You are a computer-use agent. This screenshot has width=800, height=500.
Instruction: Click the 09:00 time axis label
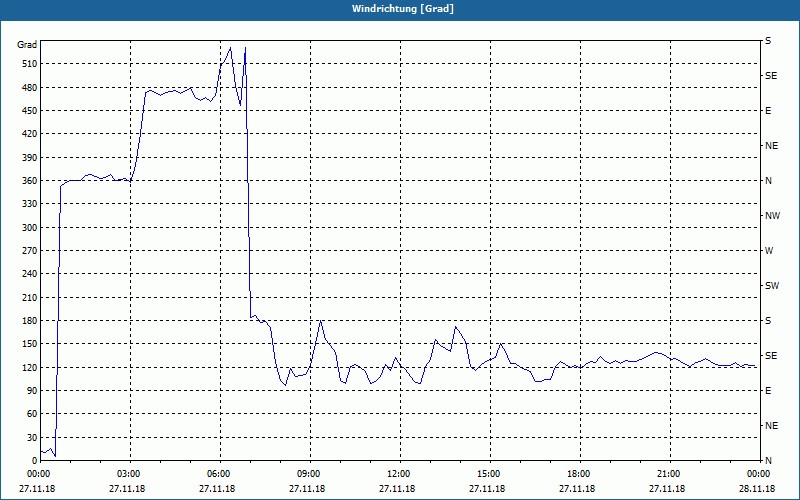coord(311,473)
